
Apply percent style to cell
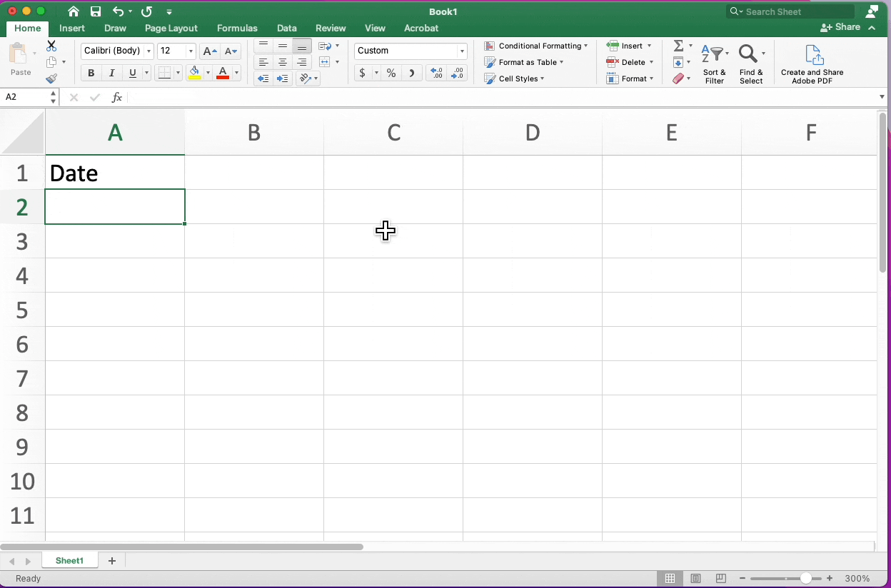tap(391, 73)
